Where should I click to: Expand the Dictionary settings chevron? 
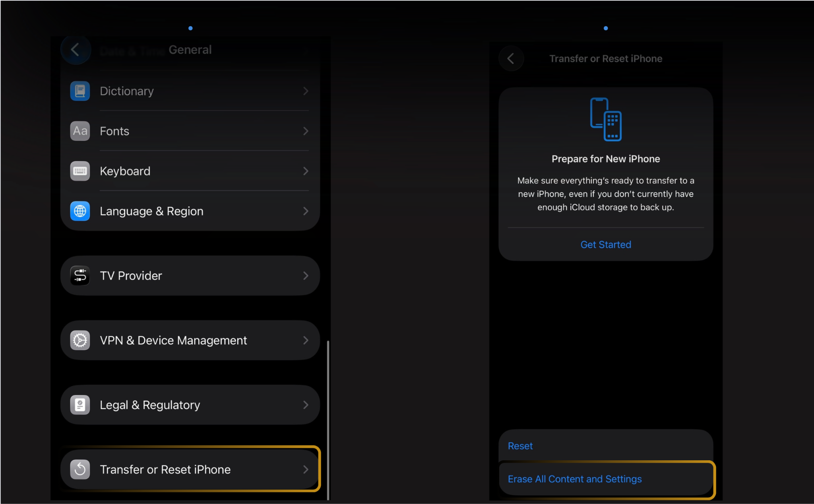(x=305, y=91)
